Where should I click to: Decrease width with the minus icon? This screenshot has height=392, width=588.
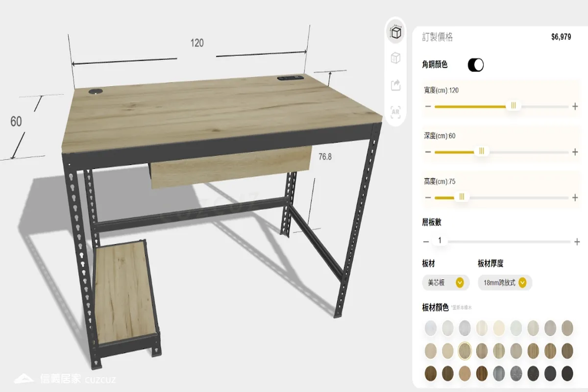(x=428, y=106)
